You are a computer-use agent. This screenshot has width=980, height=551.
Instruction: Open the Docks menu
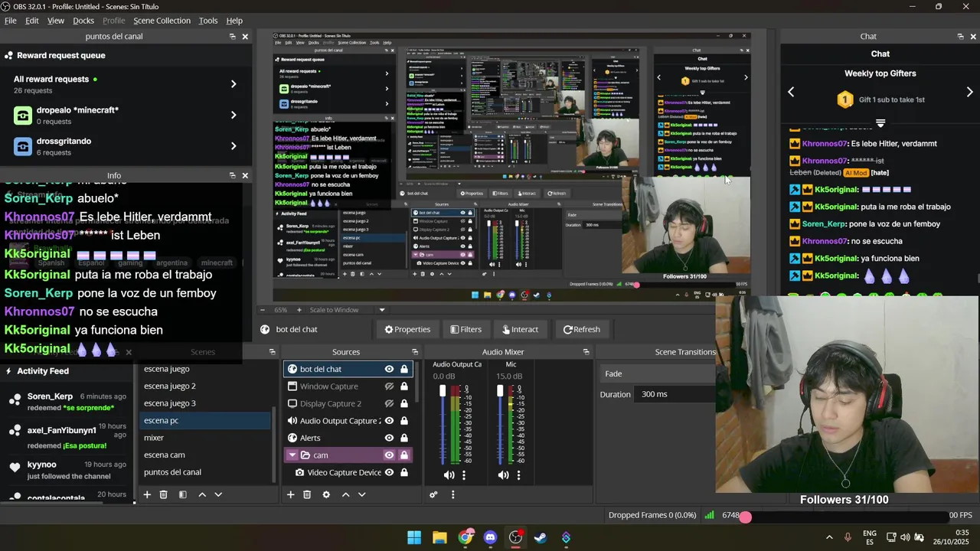point(83,21)
